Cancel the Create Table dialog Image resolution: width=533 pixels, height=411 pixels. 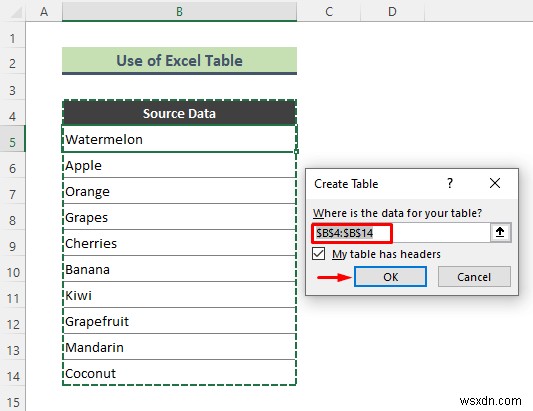474,277
